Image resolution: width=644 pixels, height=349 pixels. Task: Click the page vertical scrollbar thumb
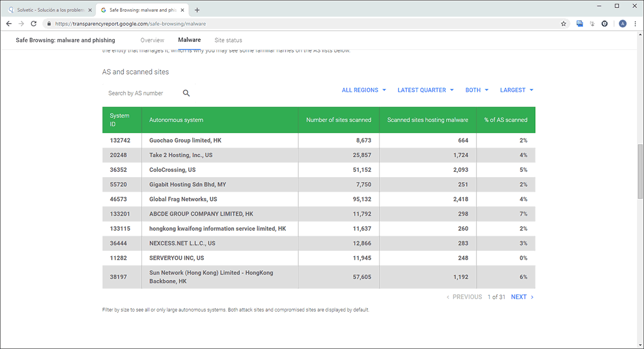640,172
